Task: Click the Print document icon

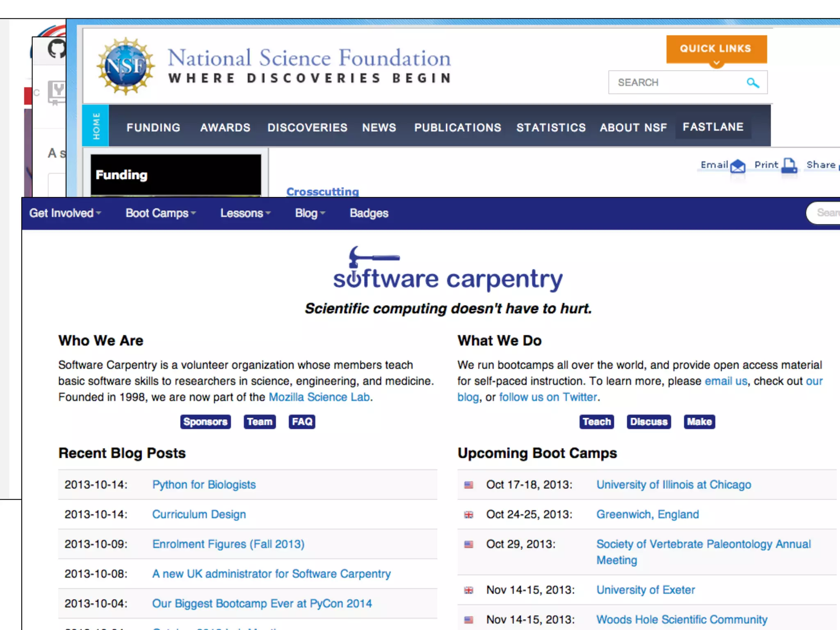Action: (789, 165)
